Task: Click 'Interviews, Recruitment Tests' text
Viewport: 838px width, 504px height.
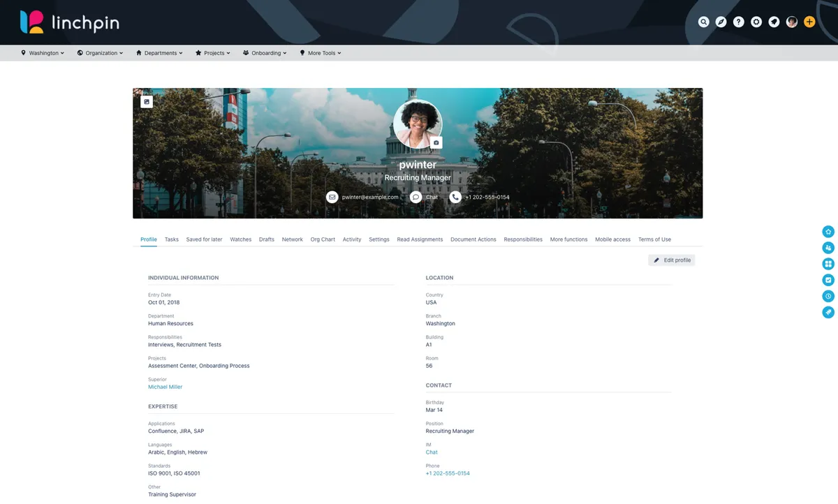Action: click(x=184, y=345)
